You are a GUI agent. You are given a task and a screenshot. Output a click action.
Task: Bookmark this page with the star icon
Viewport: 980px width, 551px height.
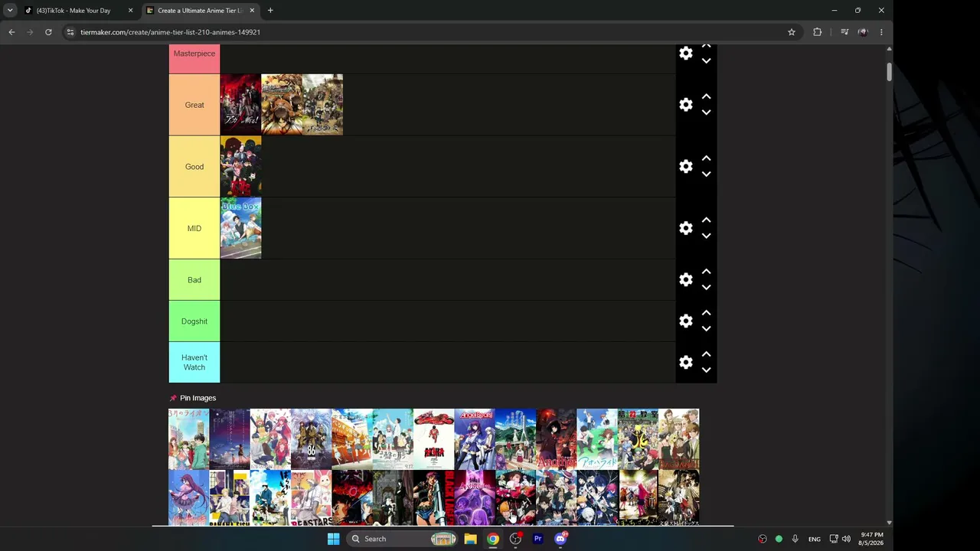click(792, 32)
